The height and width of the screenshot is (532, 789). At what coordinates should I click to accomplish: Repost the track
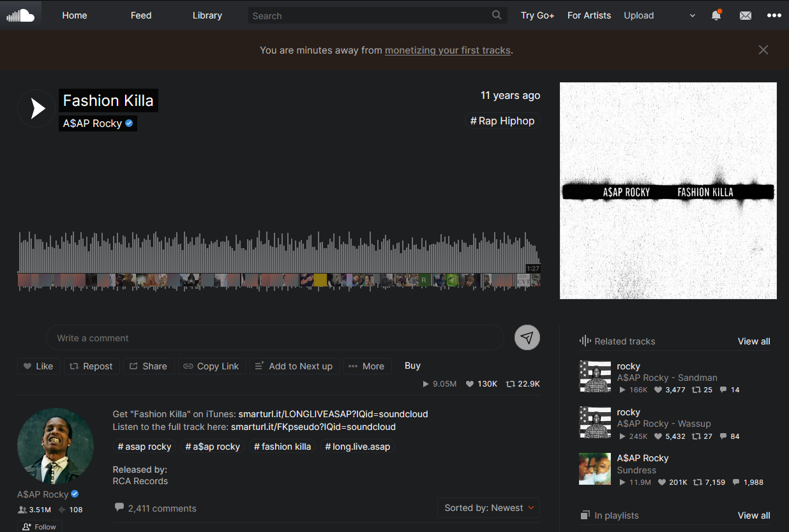pos(91,366)
